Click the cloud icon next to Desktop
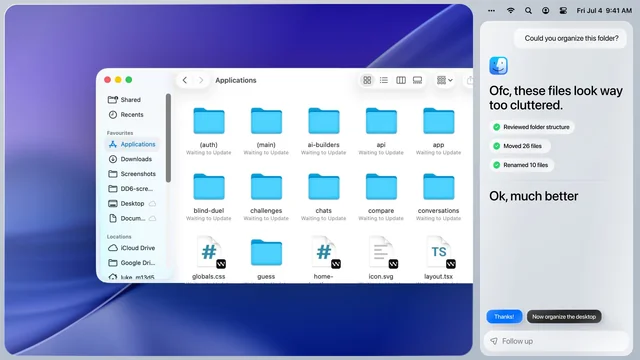This screenshot has height=360, width=640. [x=152, y=203]
